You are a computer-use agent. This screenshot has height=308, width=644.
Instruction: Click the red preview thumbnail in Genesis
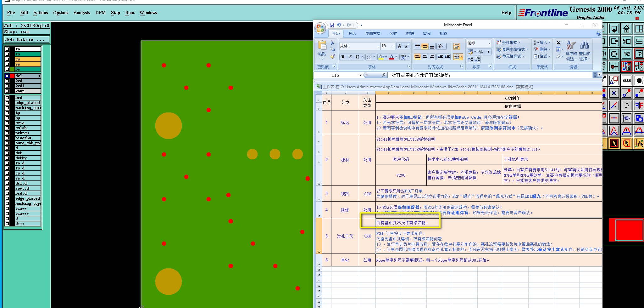point(626,230)
